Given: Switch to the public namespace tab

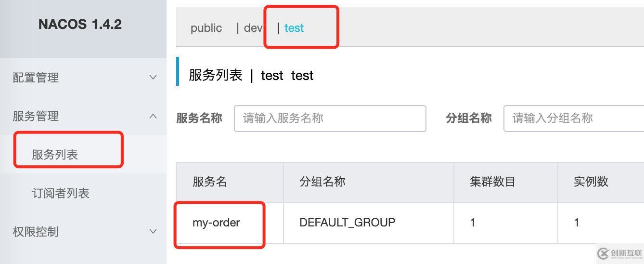Looking at the screenshot, I should pyautogui.click(x=206, y=28).
